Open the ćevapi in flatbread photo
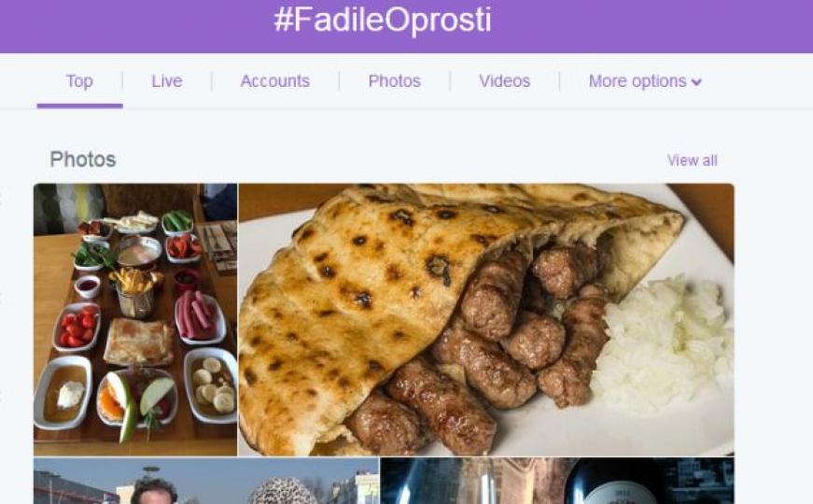 click(x=486, y=319)
